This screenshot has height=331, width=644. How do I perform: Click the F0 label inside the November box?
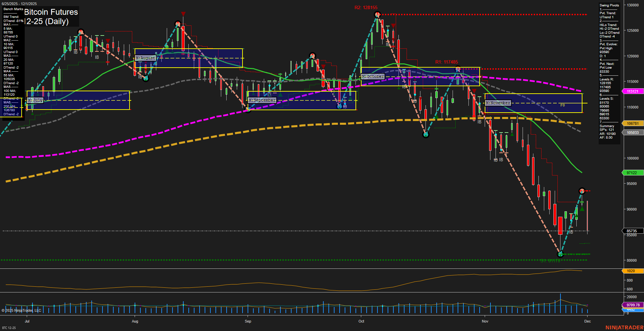(562, 105)
